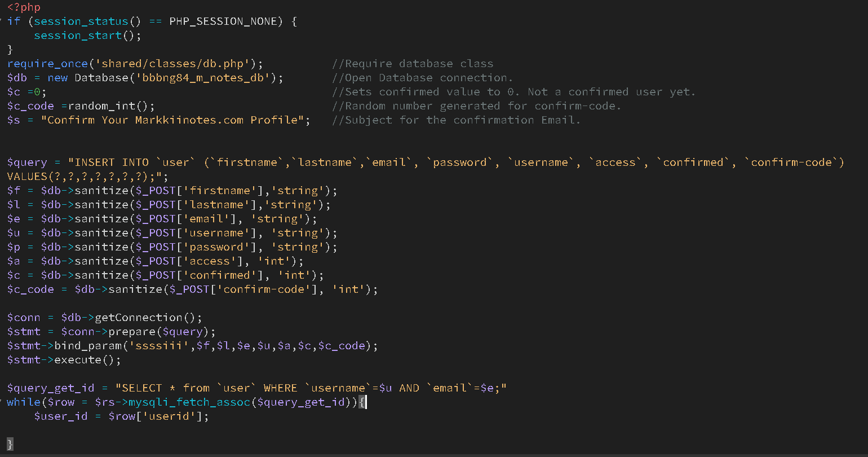
Task: Click the //Random number generated comment
Action: (477, 106)
